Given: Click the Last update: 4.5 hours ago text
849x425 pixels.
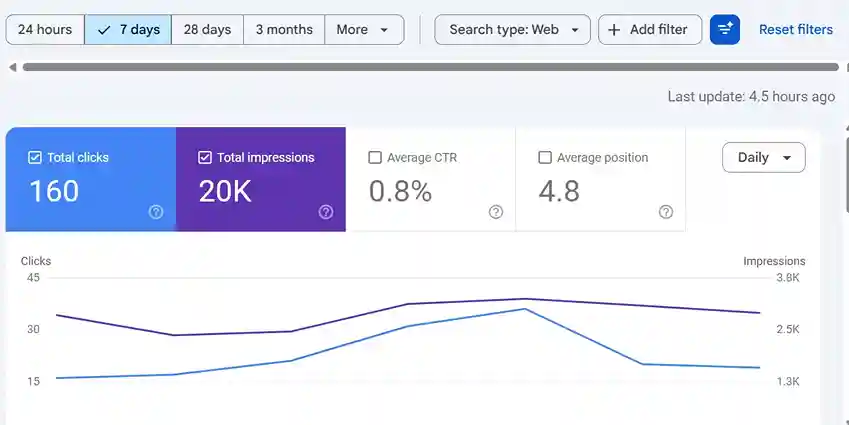Looking at the screenshot, I should pyautogui.click(x=751, y=97).
